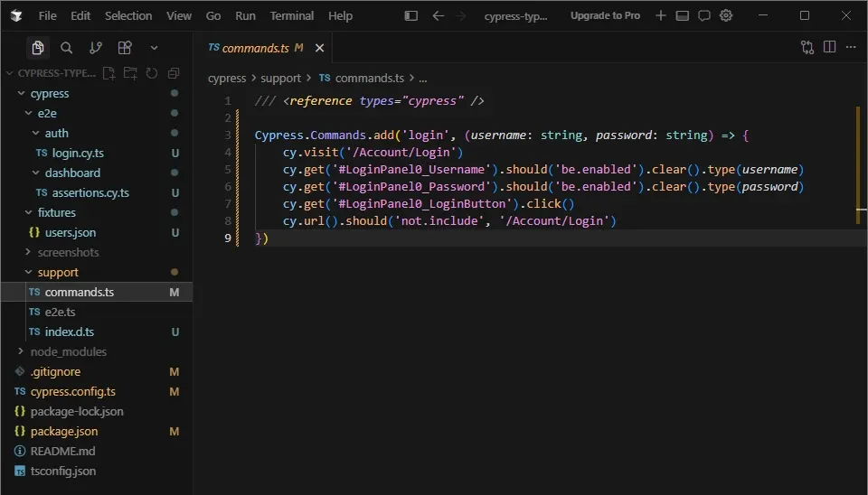The width and height of the screenshot is (868, 495).
Task: Click support in the breadcrumb
Action: tap(280, 79)
